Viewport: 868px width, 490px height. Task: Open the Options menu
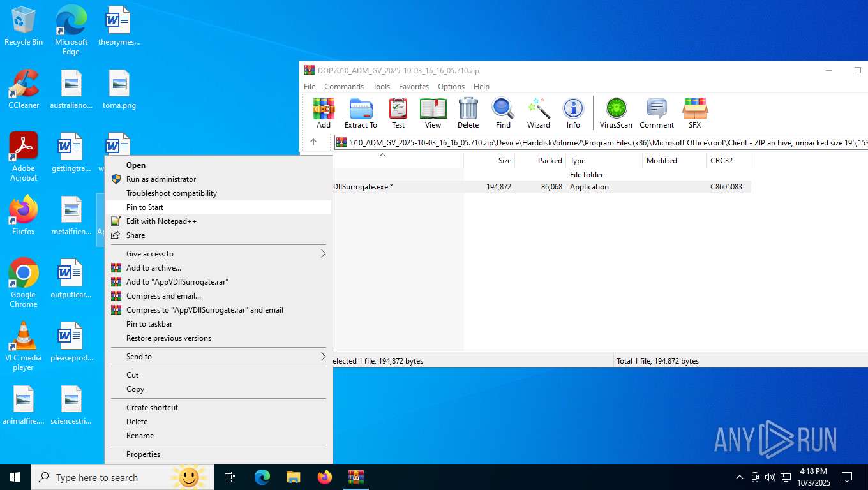(x=451, y=87)
